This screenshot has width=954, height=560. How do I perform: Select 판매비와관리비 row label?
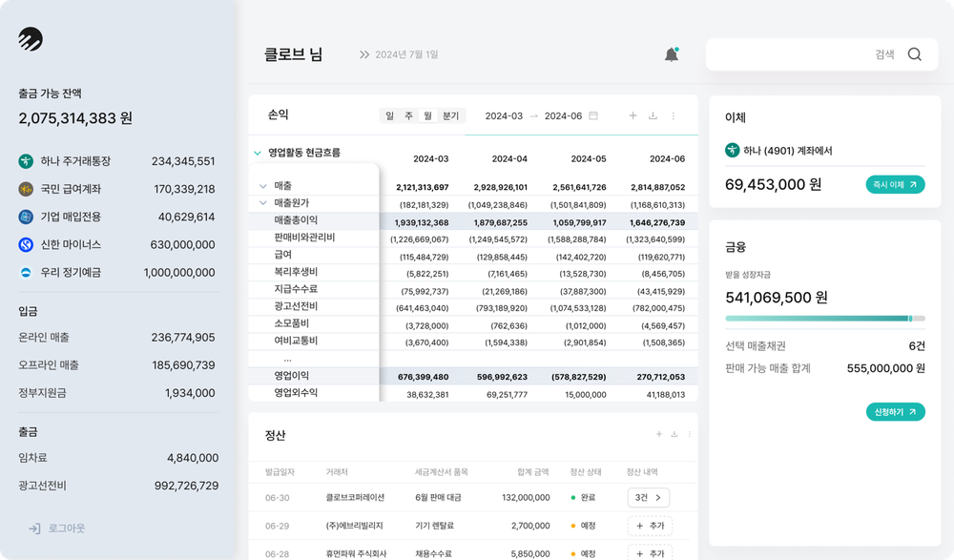304,238
